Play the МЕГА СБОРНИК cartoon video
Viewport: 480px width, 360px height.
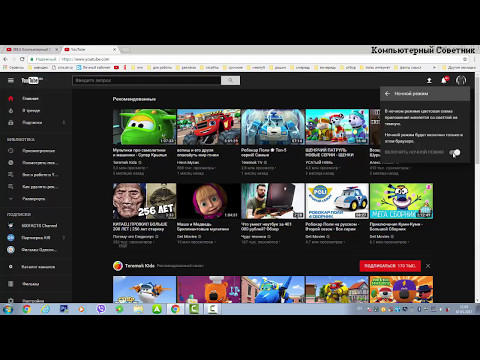tap(401, 201)
